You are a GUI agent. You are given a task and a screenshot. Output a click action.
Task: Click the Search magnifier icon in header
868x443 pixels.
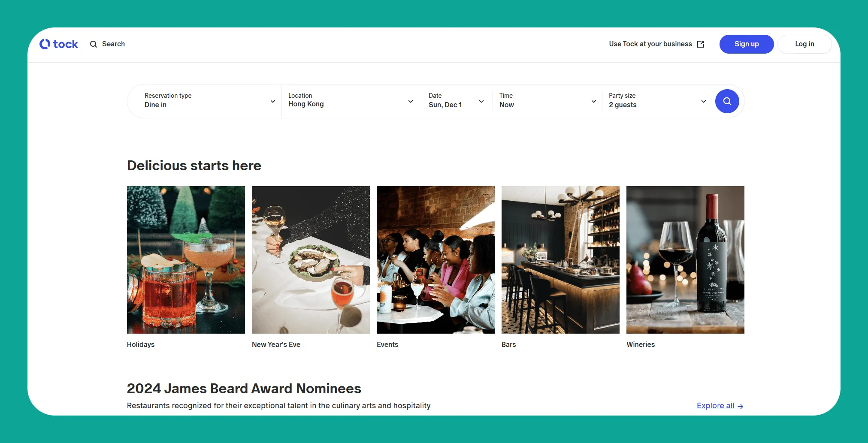pos(94,44)
